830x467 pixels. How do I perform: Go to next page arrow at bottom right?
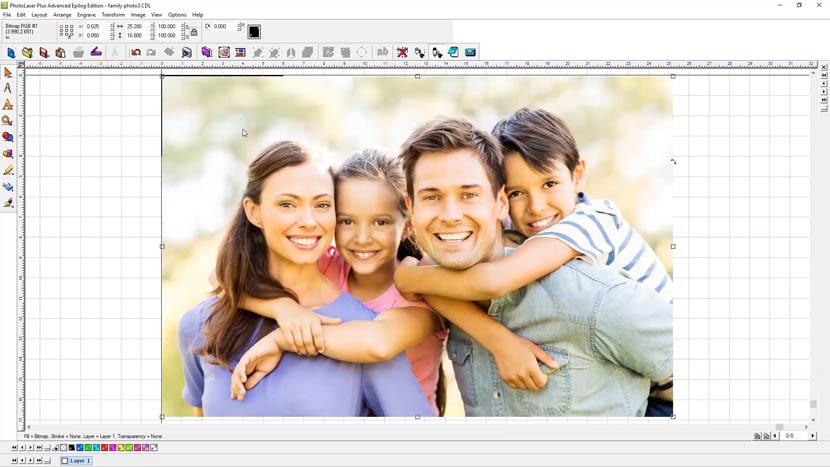813,436
